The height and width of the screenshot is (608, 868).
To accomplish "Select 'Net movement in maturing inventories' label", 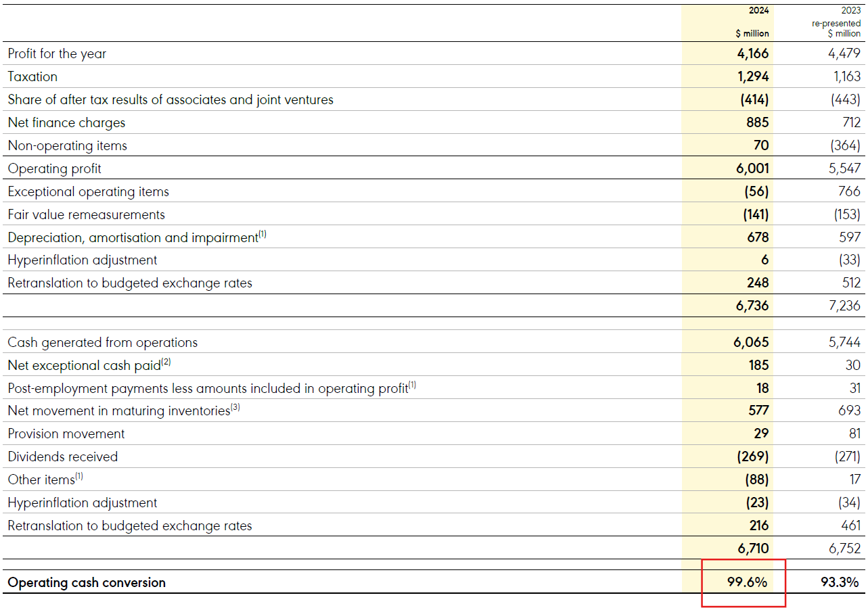I will [124, 411].
